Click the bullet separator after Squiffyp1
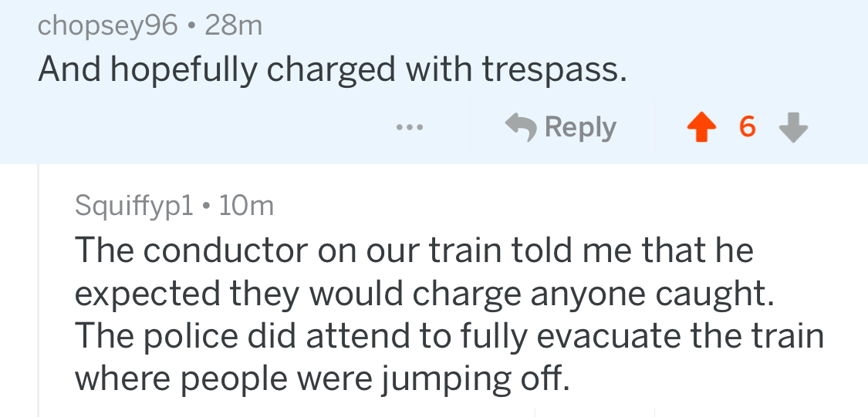The height and width of the screenshot is (417, 868). [206, 207]
